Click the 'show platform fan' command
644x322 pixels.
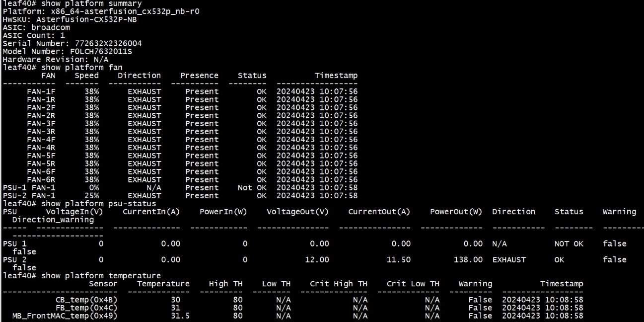coord(82,68)
